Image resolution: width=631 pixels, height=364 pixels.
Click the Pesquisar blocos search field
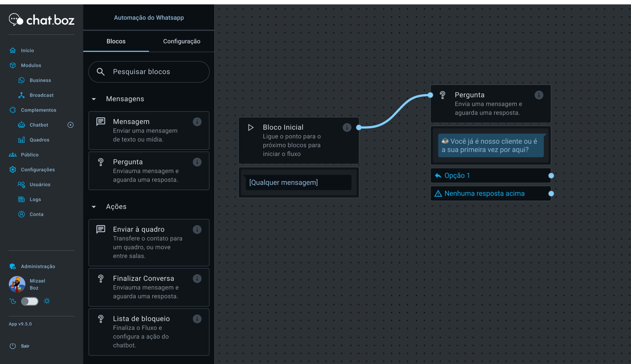pyautogui.click(x=149, y=72)
